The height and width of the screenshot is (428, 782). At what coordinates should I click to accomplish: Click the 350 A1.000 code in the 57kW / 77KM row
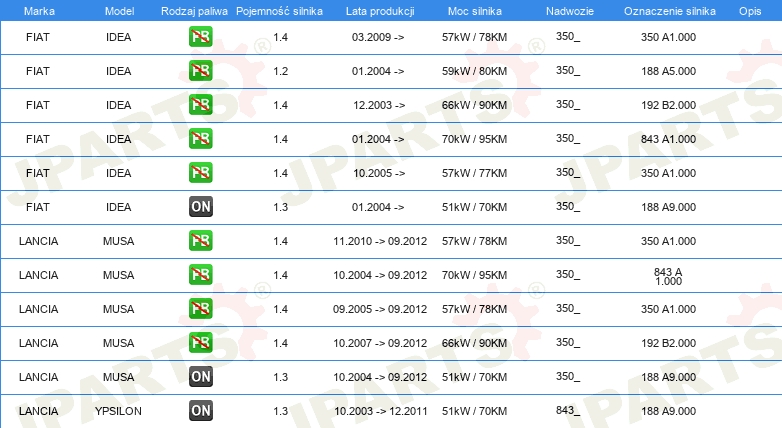click(668, 173)
